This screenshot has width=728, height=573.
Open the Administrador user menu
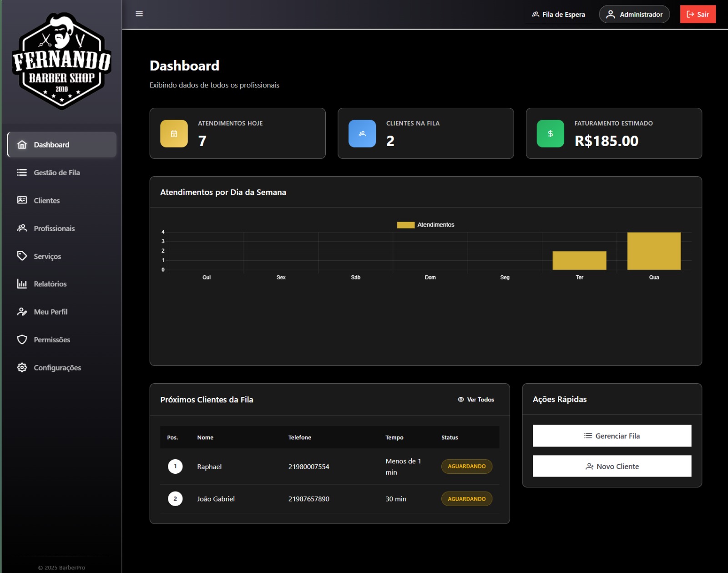coord(634,15)
